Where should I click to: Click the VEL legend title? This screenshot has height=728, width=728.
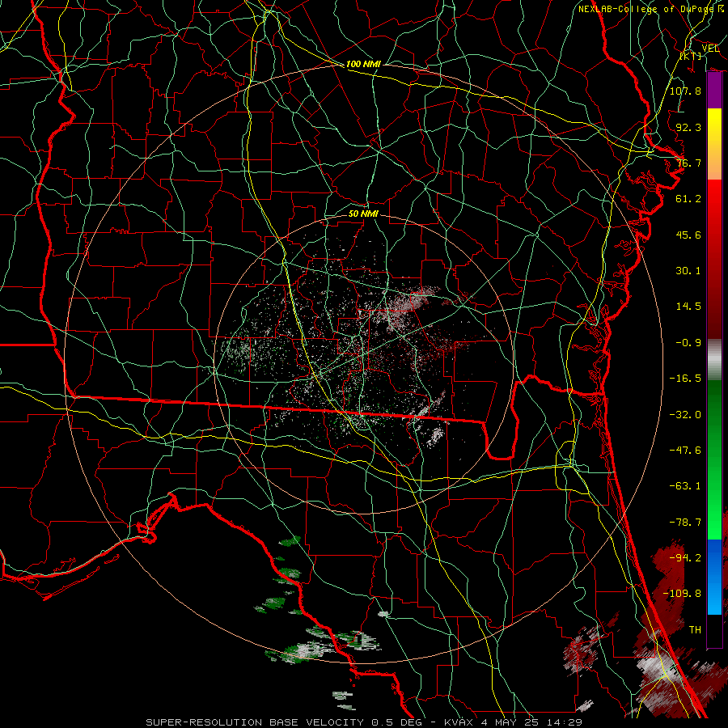[710, 49]
